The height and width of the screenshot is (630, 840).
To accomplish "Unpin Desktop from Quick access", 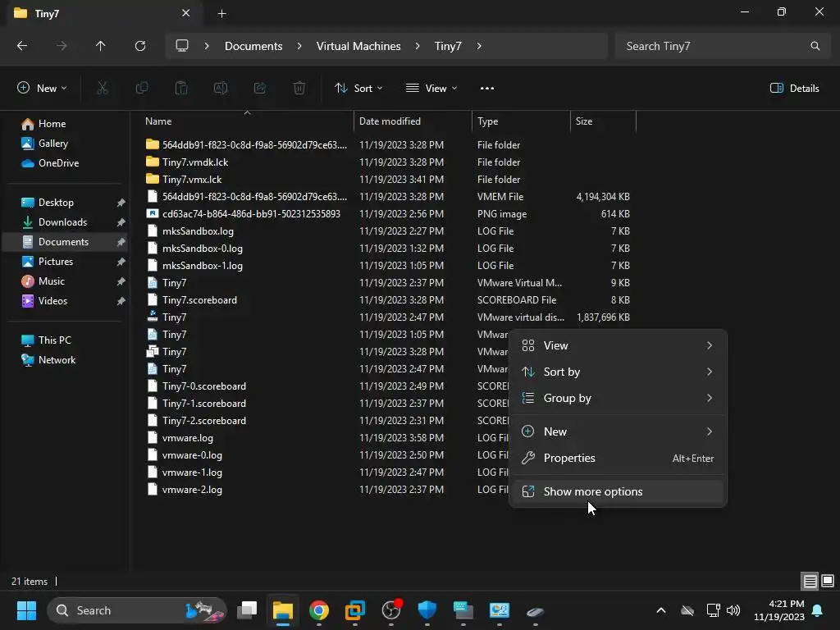I will [x=121, y=203].
